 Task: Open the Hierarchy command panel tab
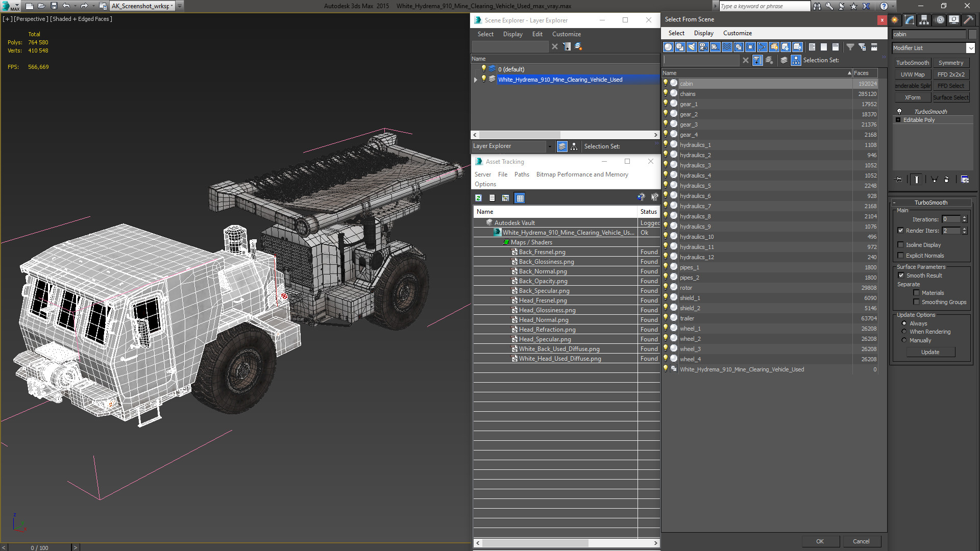coord(924,20)
